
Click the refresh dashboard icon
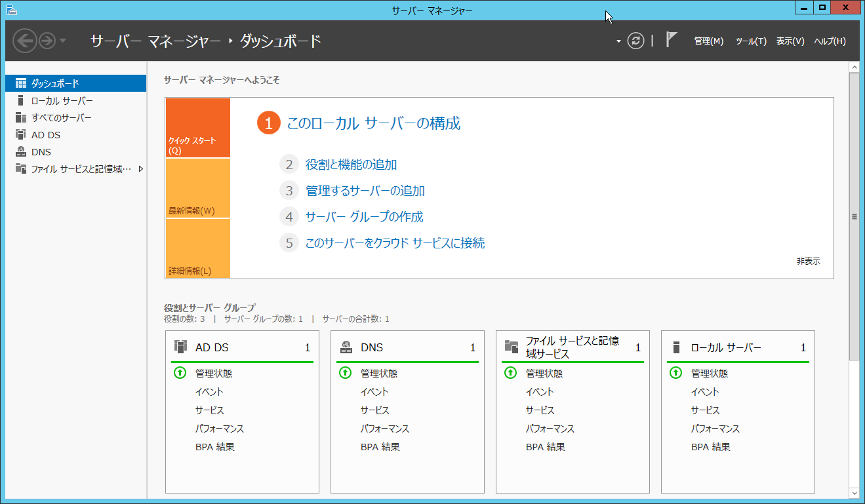pyautogui.click(x=635, y=41)
